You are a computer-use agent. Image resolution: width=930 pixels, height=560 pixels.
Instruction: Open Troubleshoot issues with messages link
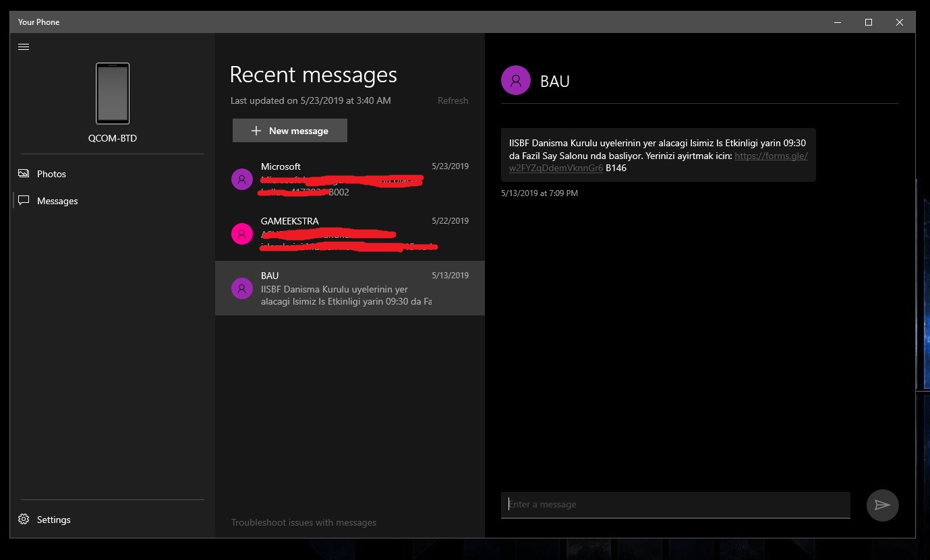(x=303, y=522)
